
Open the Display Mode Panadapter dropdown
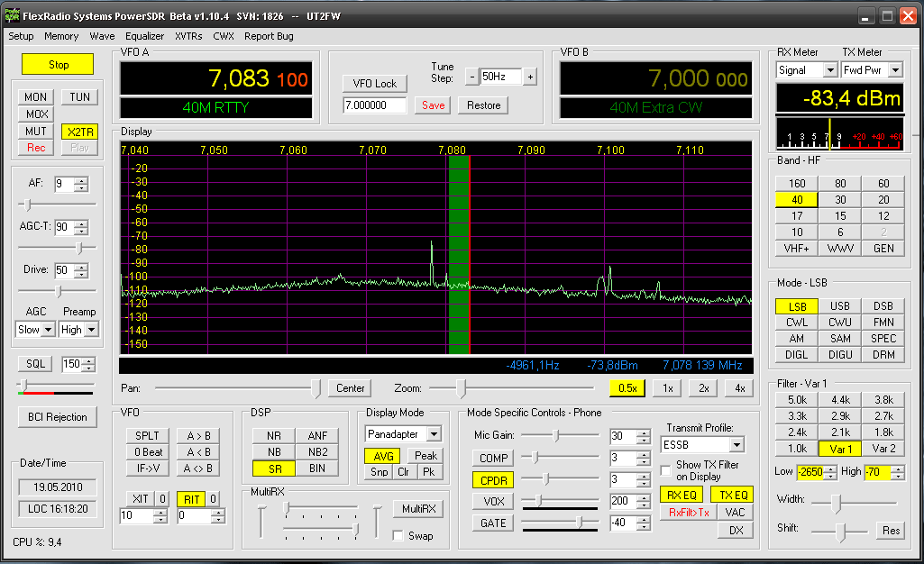point(434,434)
